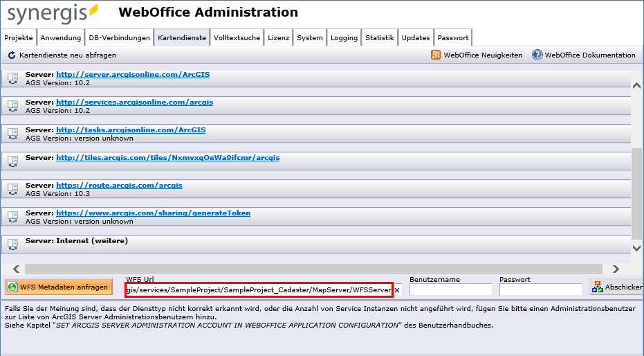Click the vertical scrollbar down arrow
Image resolution: width=644 pixels, height=356 pixels.
tap(636, 248)
